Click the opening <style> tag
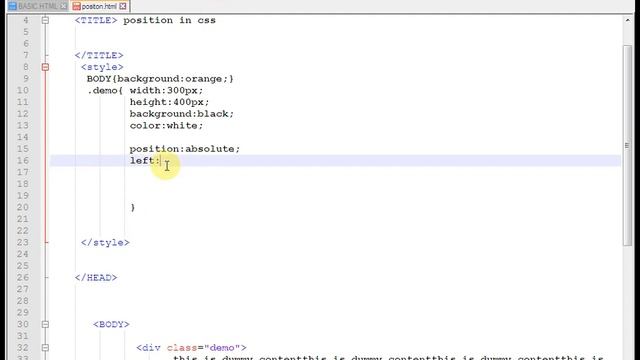 pyautogui.click(x=102, y=67)
